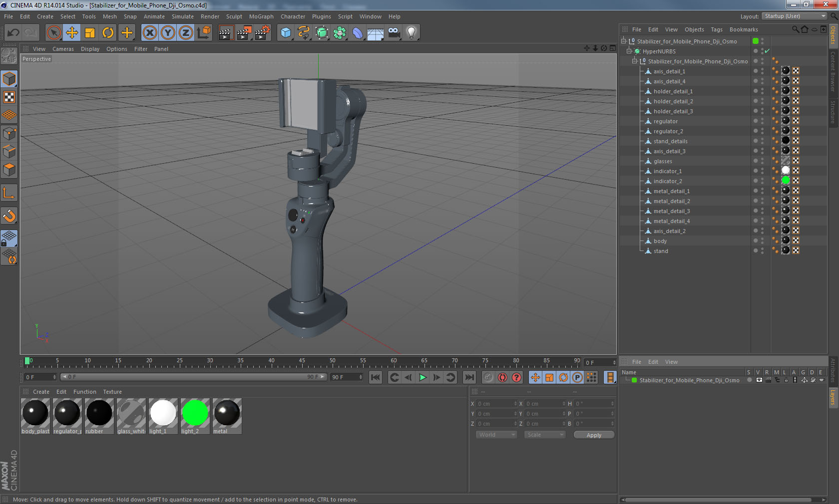Select the body_plast material swatch

pos(35,416)
